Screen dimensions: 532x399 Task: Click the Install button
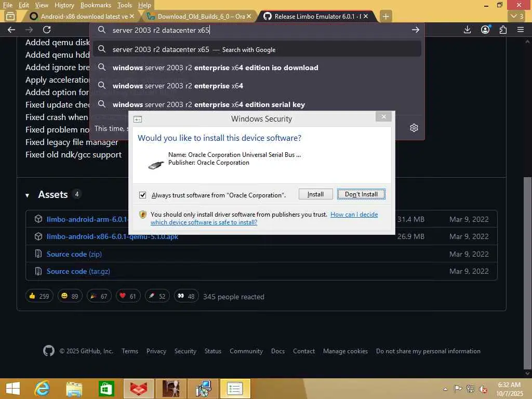pyautogui.click(x=315, y=194)
